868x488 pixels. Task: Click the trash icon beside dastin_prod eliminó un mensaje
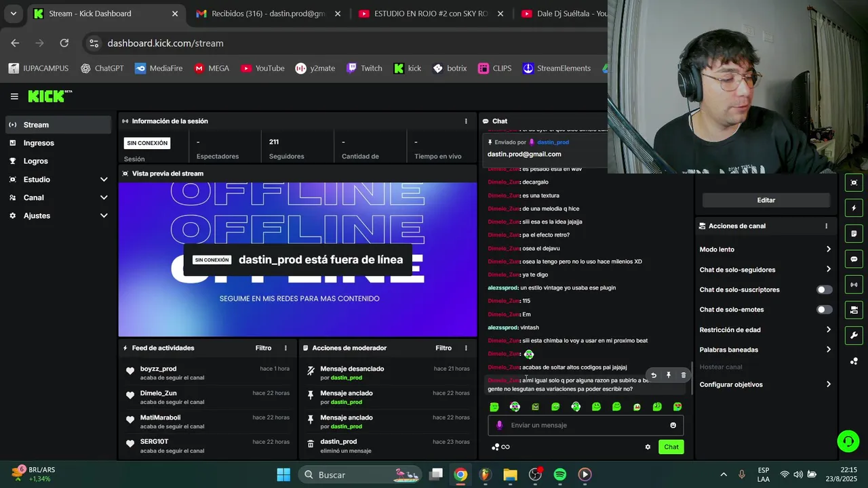311,444
